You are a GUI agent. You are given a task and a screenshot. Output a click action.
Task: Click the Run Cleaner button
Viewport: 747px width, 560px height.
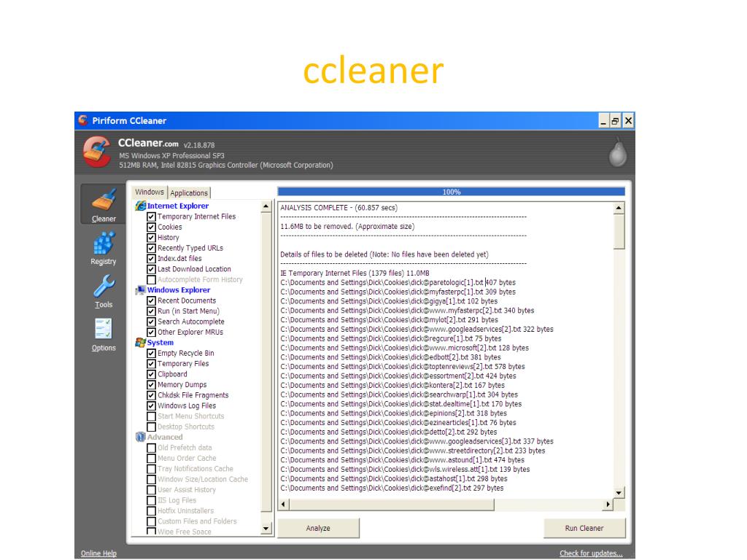584,528
